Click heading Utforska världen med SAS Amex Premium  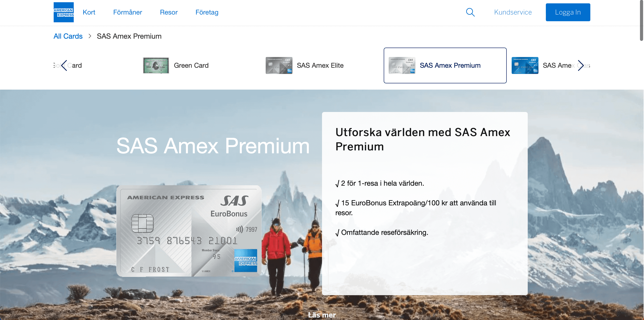click(422, 139)
